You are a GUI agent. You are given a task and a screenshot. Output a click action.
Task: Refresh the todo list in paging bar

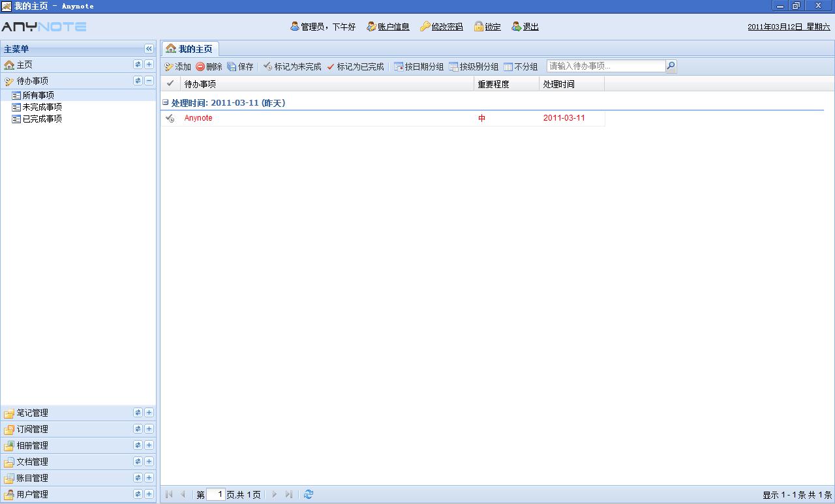pyautogui.click(x=309, y=494)
